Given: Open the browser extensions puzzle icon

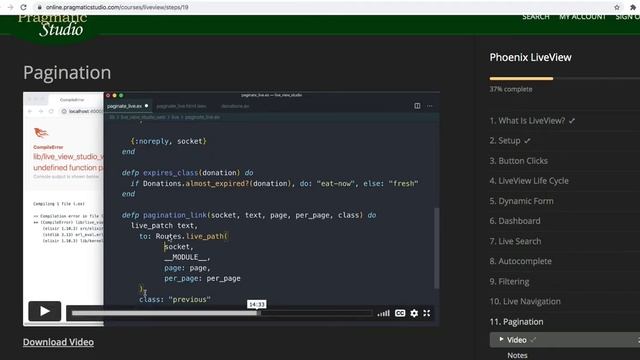Looking at the screenshot, I should [633, 7].
